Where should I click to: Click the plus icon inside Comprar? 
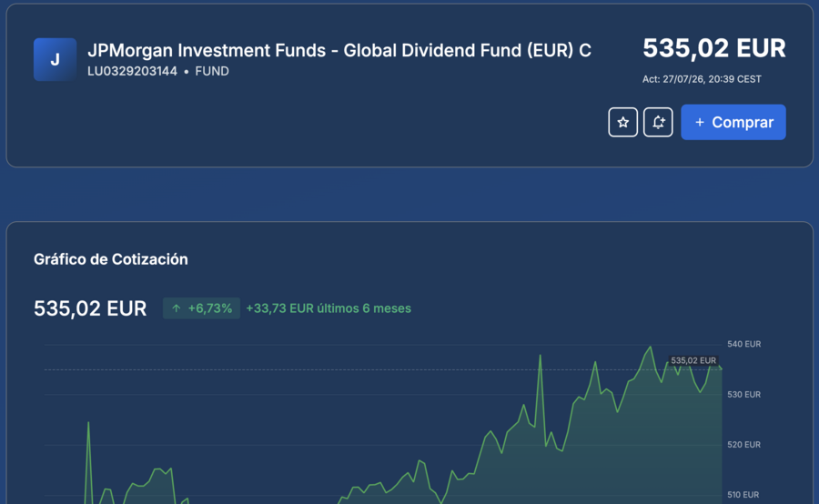point(700,122)
